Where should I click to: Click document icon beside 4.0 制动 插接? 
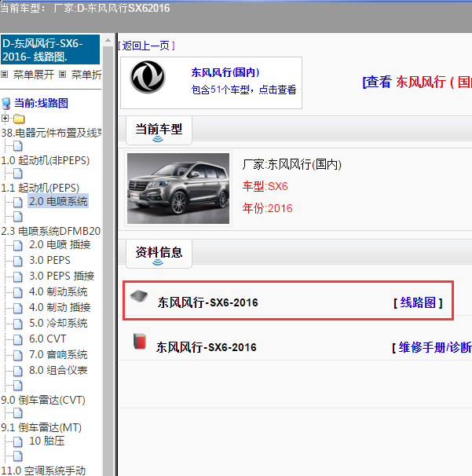tap(18, 308)
